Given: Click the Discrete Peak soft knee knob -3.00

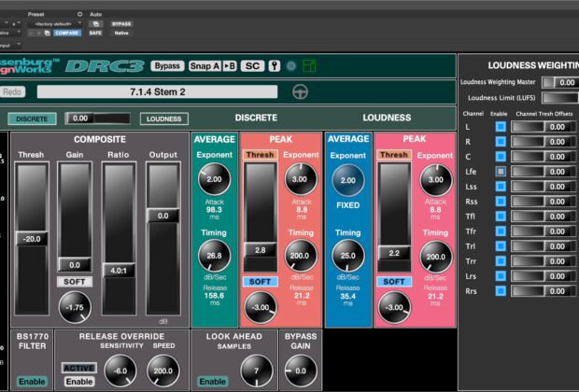Looking at the screenshot, I should [261, 307].
